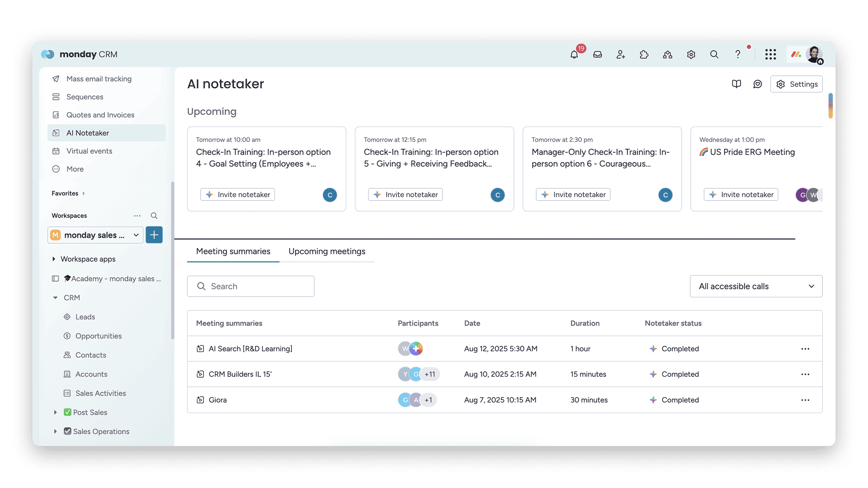Open the help question mark icon

(738, 55)
